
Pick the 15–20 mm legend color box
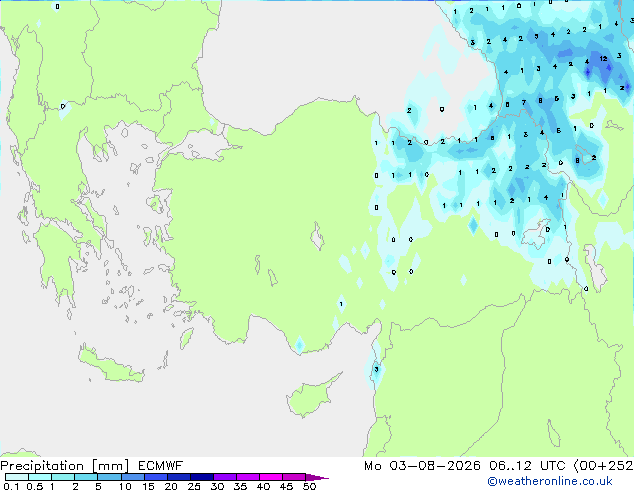[x=156, y=477]
